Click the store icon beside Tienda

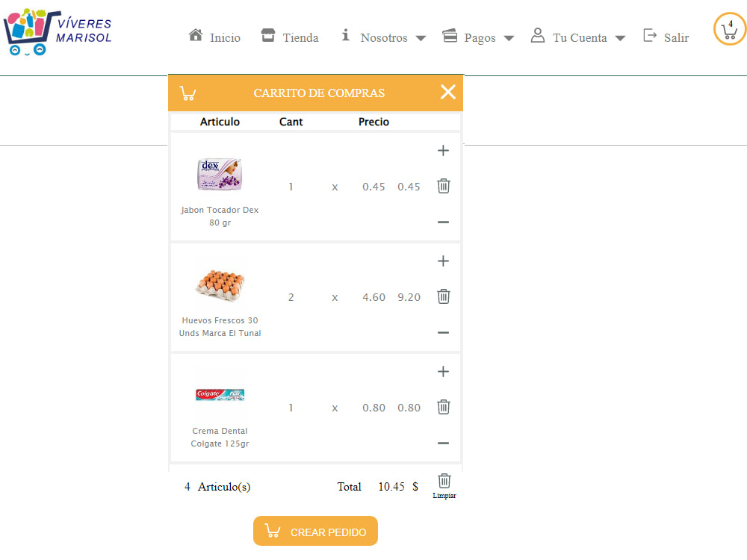point(268,35)
